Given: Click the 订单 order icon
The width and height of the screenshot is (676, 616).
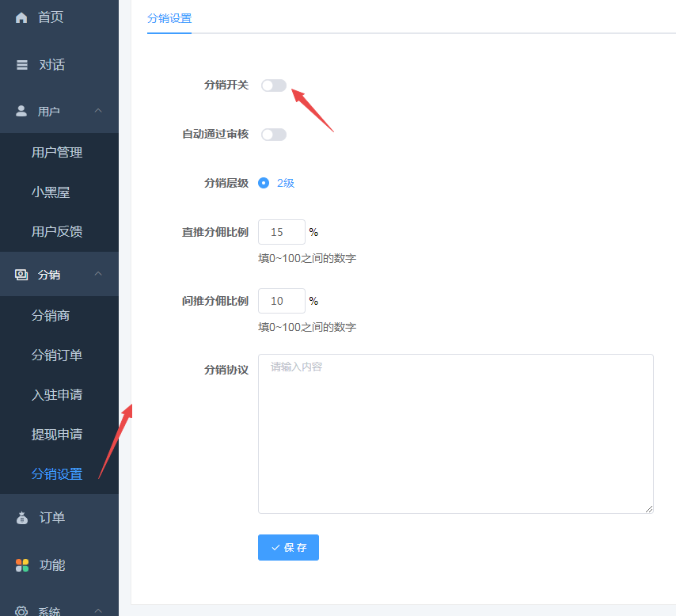Looking at the screenshot, I should [21, 517].
